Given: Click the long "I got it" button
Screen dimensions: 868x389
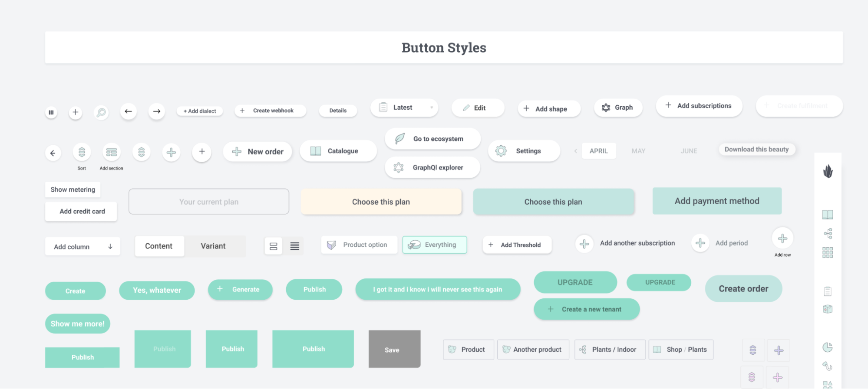Looking at the screenshot, I should (438, 289).
